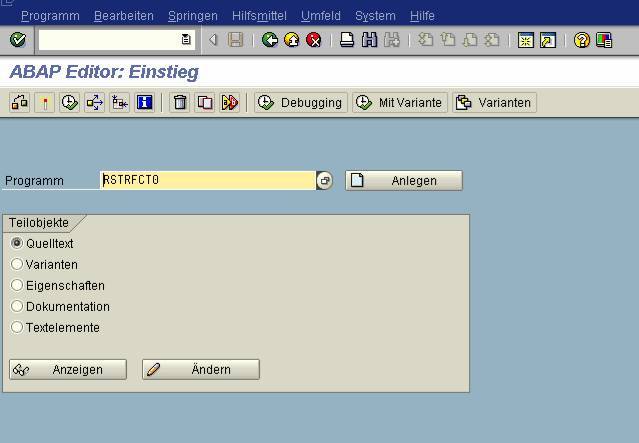The width and height of the screenshot is (639, 443).
Task: Click the Delete trash can icon
Action: coord(180,102)
